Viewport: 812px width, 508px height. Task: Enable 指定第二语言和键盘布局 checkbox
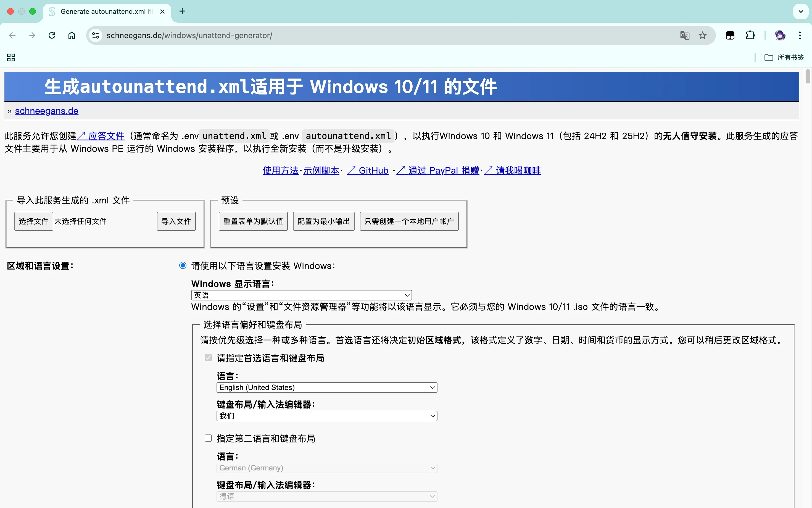[x=208, y=438]
